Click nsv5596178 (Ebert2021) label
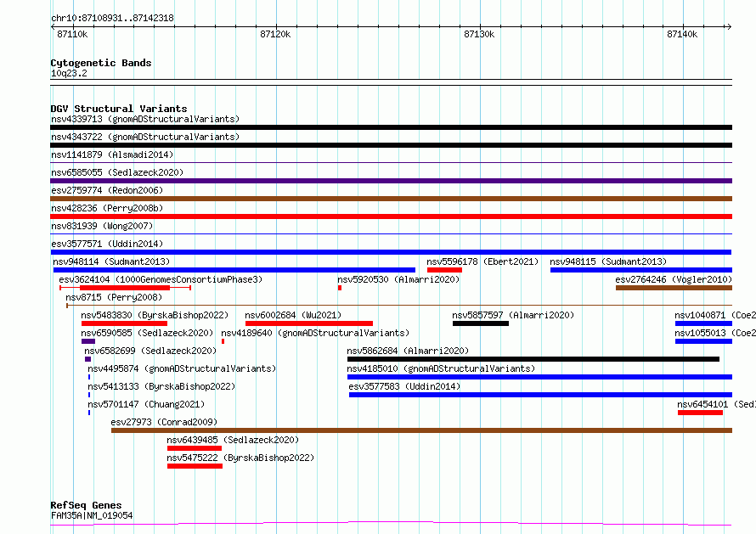This screenshot has height=534, width=756. [x=482, y=261]
